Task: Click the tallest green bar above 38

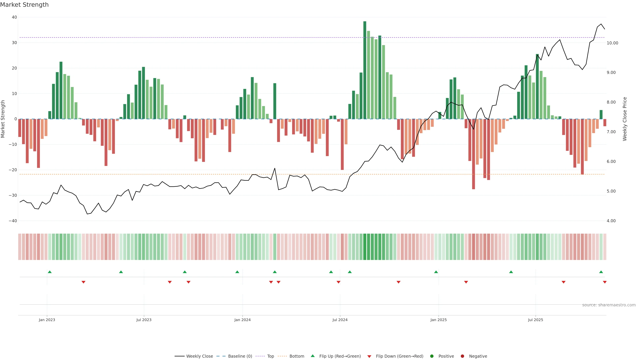Action: click(365, 70)
